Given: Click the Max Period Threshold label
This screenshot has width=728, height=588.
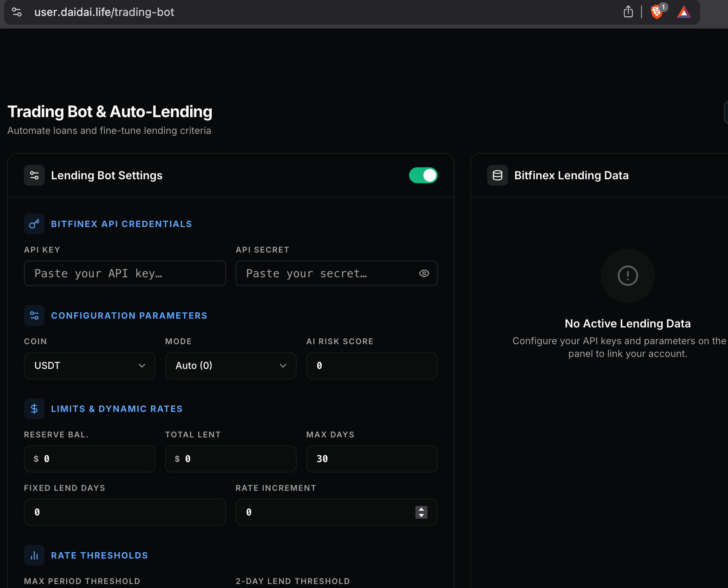Looking at the screenshot, I should pos(82,581).
